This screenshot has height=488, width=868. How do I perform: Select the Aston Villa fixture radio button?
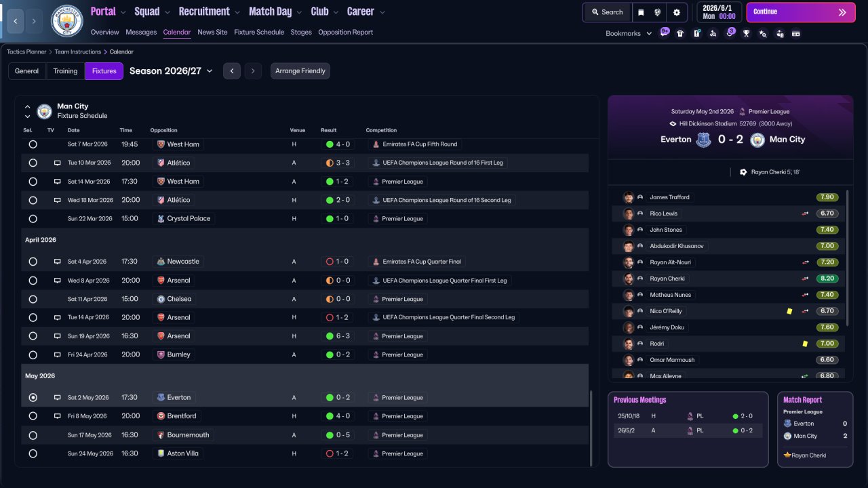point(33,453)
